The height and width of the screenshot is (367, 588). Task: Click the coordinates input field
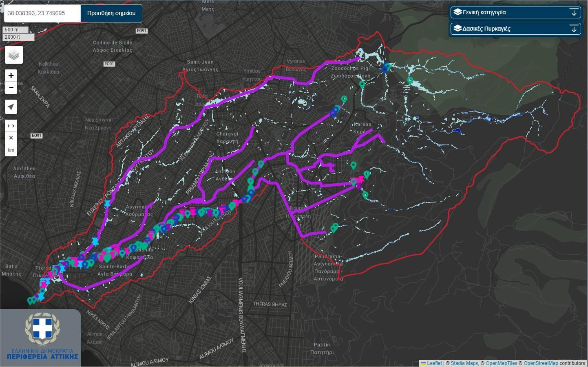coord(42,13)
